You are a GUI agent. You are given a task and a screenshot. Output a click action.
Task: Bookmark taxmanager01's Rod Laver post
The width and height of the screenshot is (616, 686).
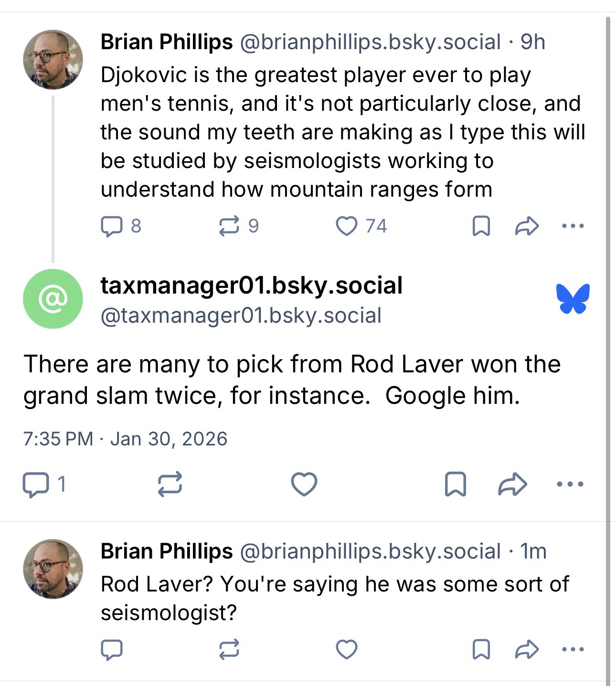(455, 485)
